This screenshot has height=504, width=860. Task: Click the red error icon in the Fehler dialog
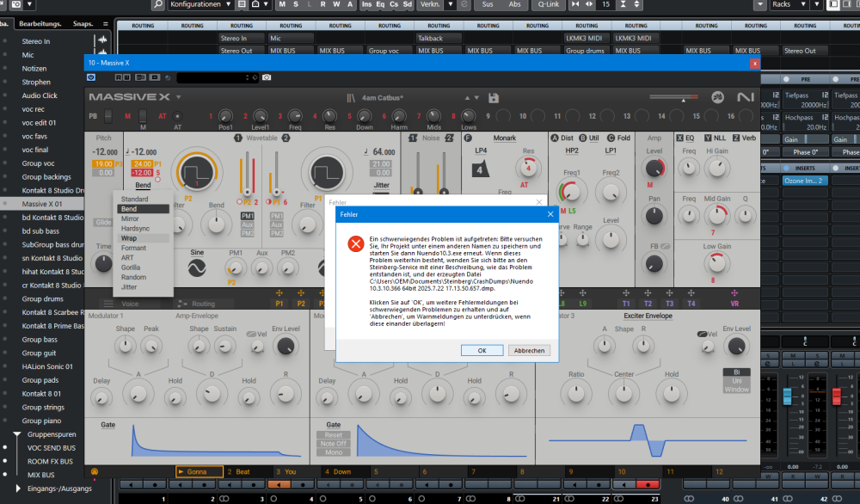pyautogui.click(x=356, y=243)
